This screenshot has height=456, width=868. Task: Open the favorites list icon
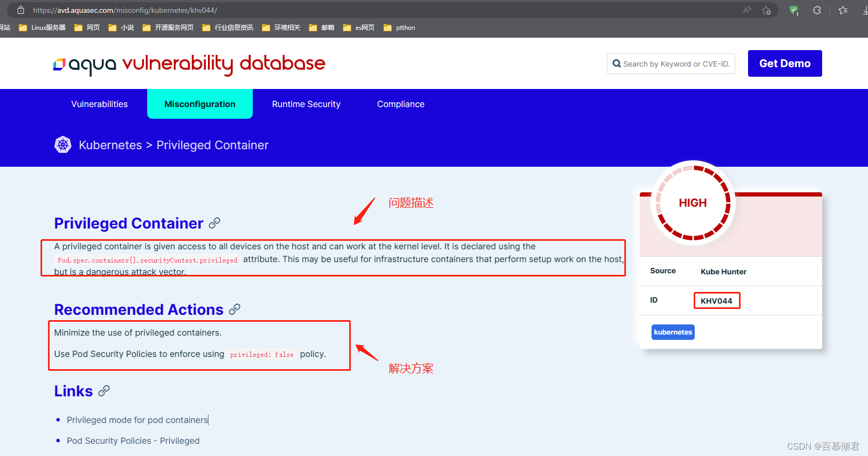point(843,10)
